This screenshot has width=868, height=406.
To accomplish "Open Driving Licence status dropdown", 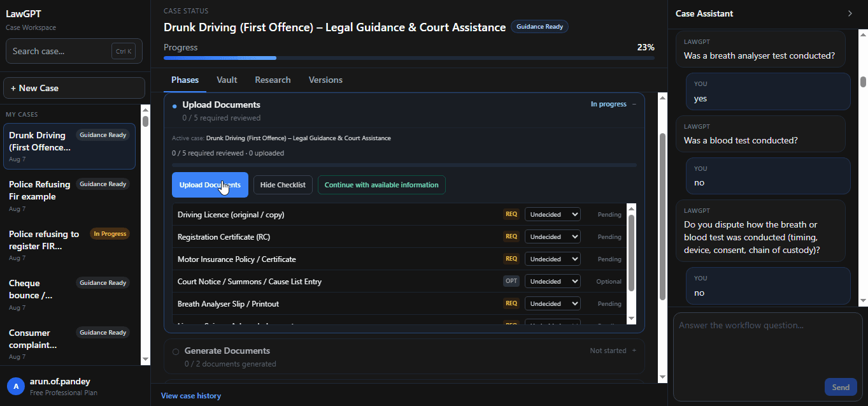I will click(553, 214).
